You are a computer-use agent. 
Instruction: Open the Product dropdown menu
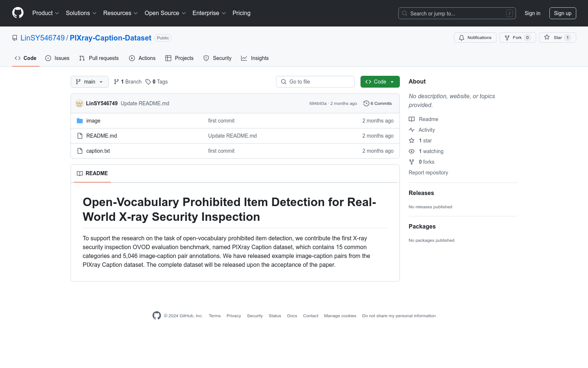[46, 13]
